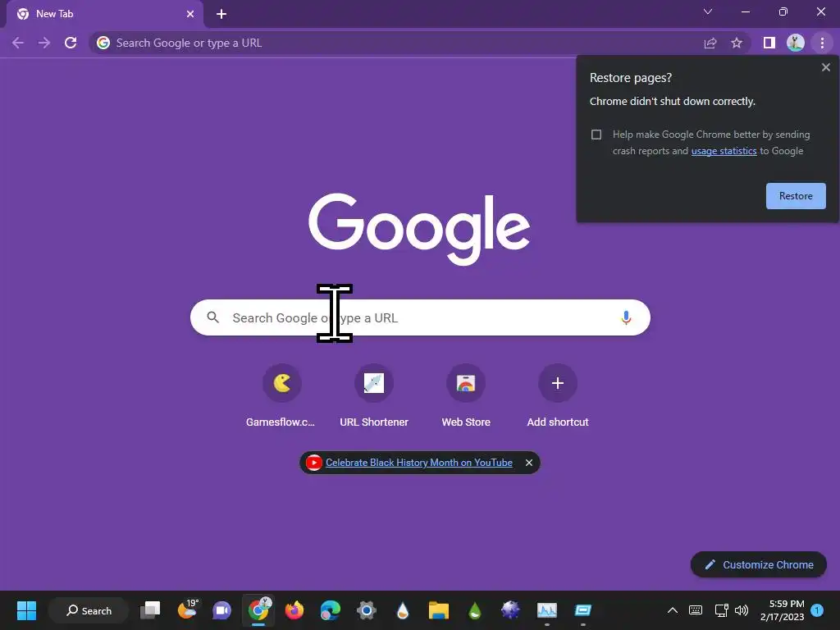Focus the address bar

tap(396, 43)
